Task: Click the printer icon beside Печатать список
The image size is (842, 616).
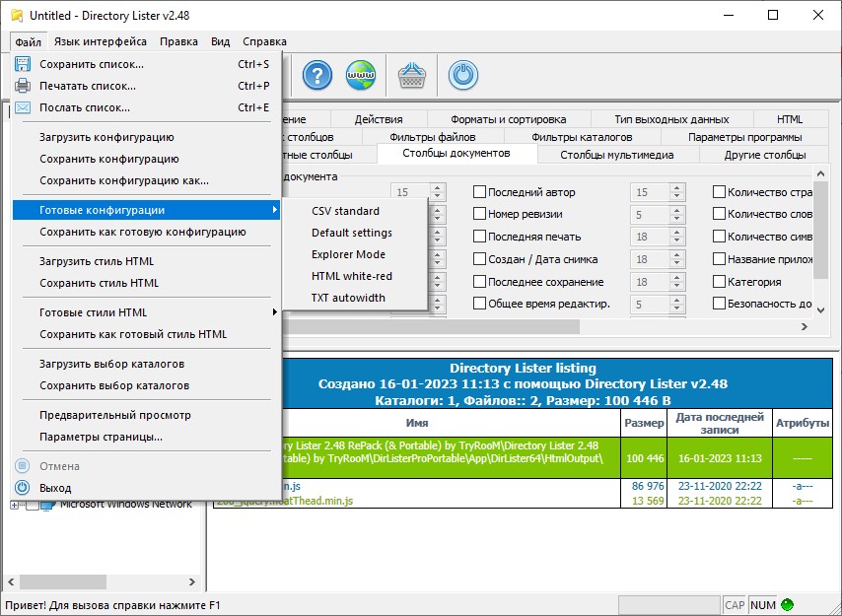Action: 23,86
